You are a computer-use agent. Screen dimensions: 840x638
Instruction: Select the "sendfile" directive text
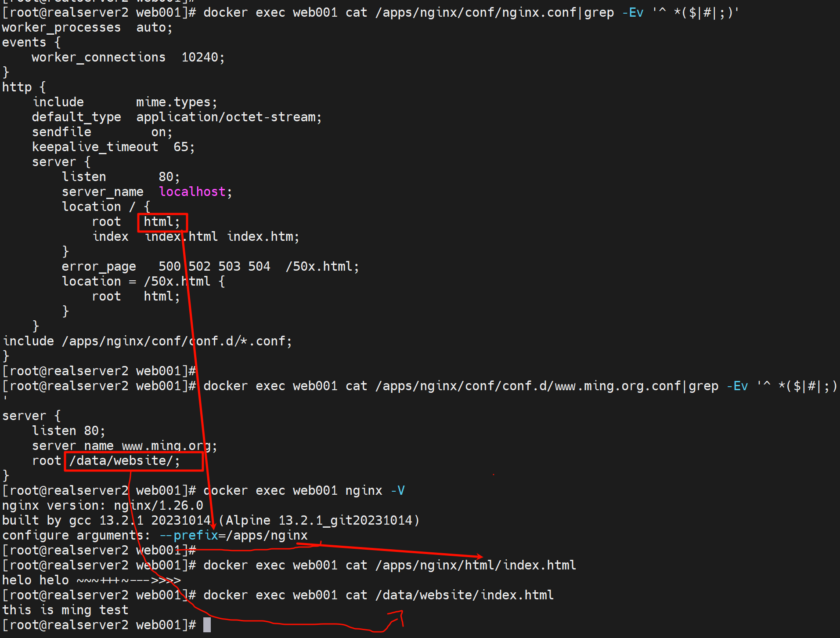click(61, 132)
